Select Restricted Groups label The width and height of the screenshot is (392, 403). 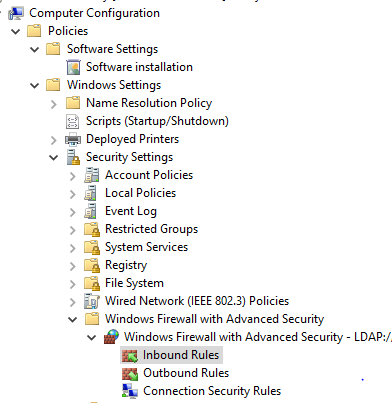tap(152, 229)
